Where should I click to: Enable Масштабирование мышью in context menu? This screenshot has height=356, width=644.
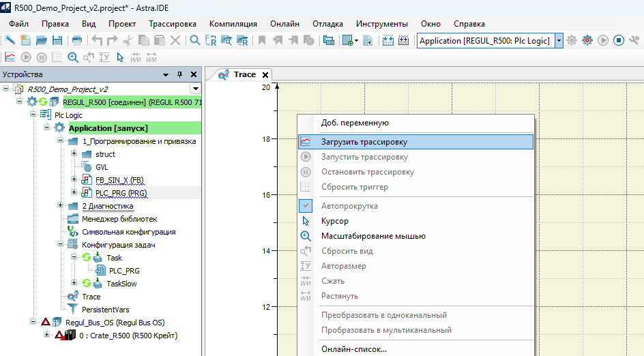coord(373,236)
